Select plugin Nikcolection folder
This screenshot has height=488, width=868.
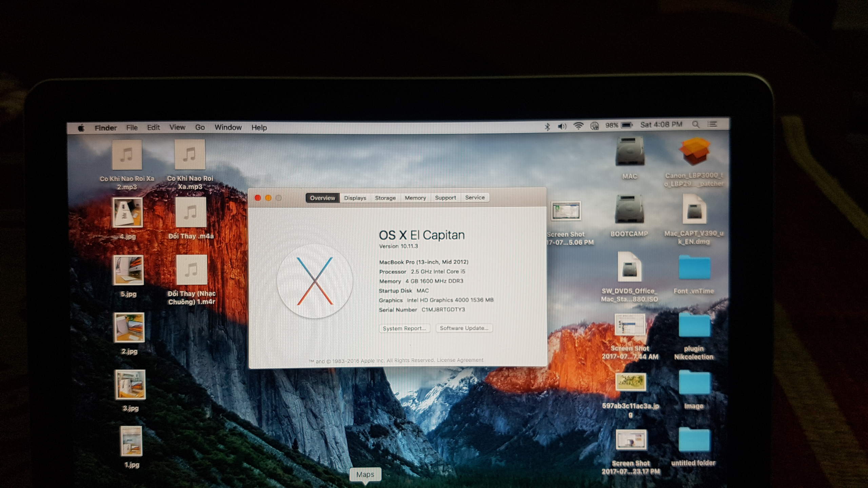694,325
